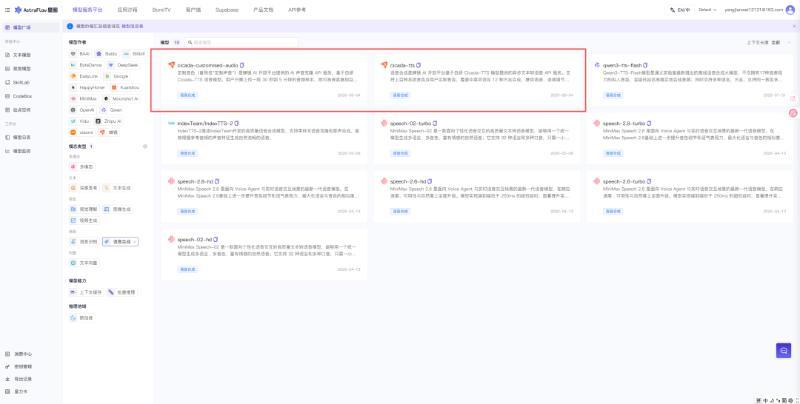Open the cicada-tts model card title
Viewport: 800px width, 404px height.
(x=402, y=65)
